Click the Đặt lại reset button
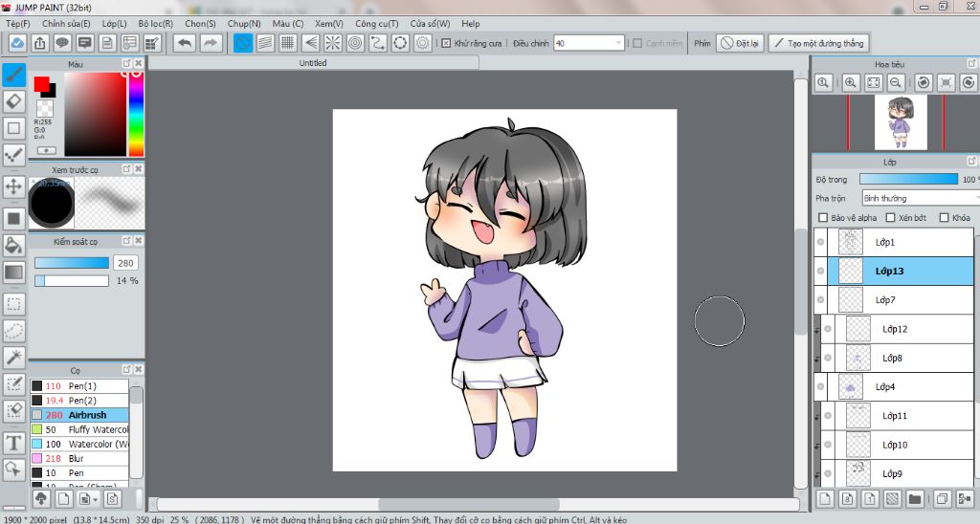This screenshot has width=980, height=524. [x=740, y=43]
